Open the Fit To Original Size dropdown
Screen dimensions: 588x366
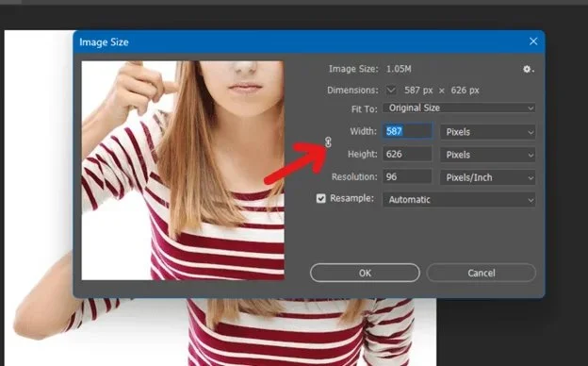click(459, 108)
